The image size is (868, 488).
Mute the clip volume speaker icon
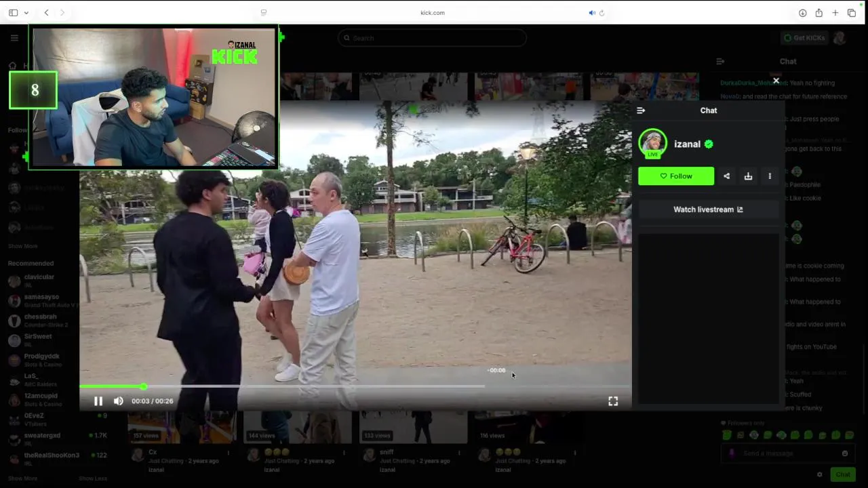coord(119,401)
